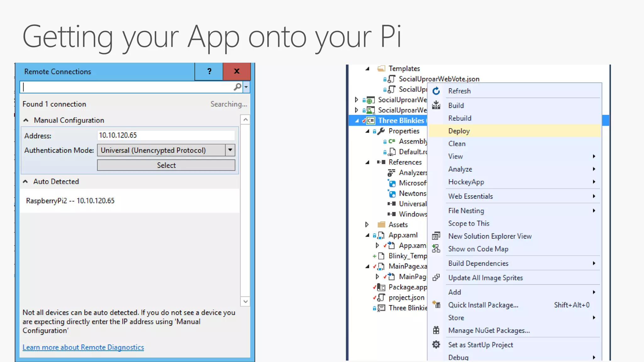The image size is (644, 362).
Task: Open Learn more about Remote Diagnostics link
Action: coord(83,347)
